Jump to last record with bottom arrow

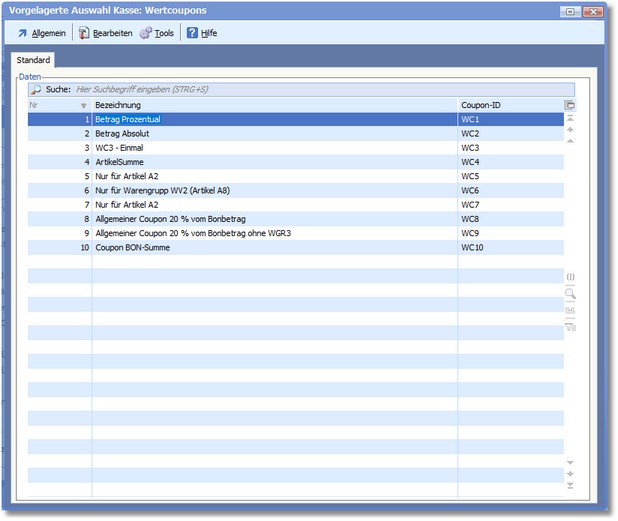pos(570,486)
